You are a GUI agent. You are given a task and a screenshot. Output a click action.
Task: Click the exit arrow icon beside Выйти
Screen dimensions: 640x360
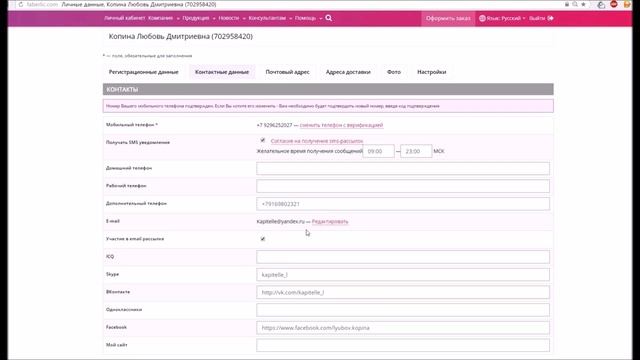(550, 18)
